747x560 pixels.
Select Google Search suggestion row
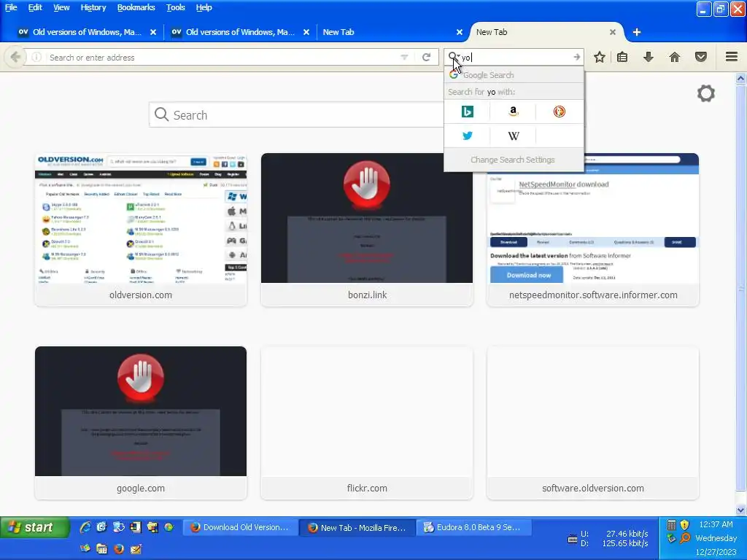[x=514, y=75]
